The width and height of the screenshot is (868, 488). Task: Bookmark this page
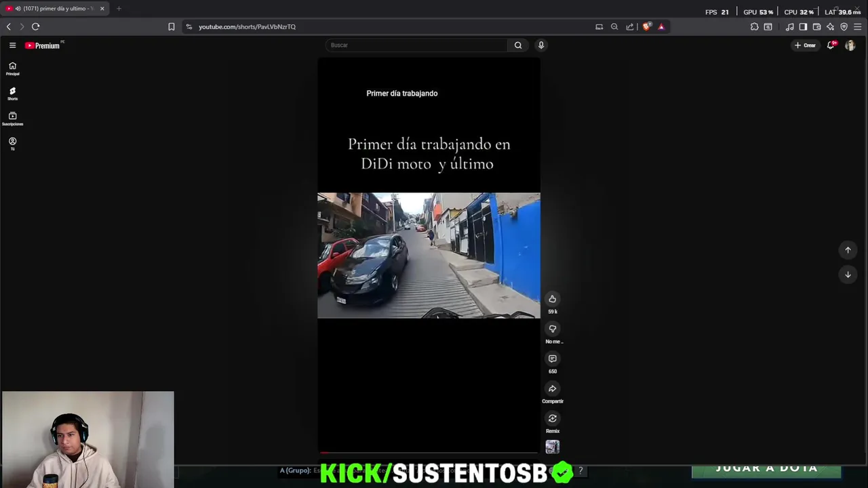(172, 27)
